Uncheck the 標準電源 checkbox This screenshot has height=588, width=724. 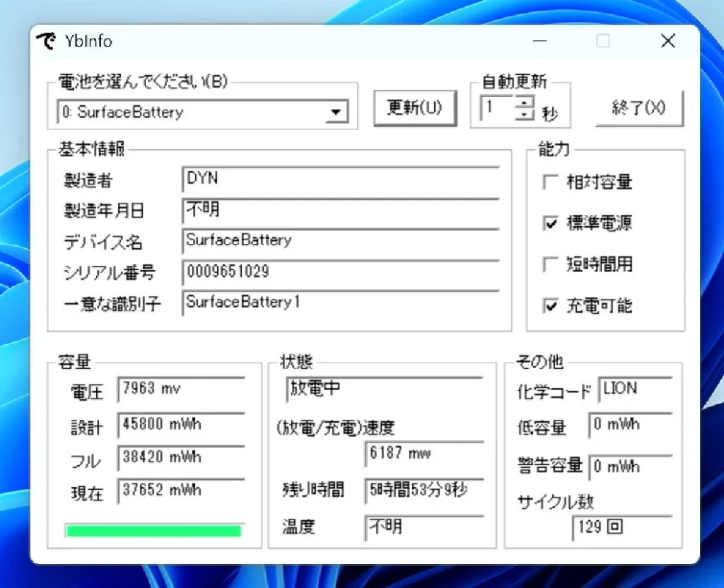pos(551,223)
